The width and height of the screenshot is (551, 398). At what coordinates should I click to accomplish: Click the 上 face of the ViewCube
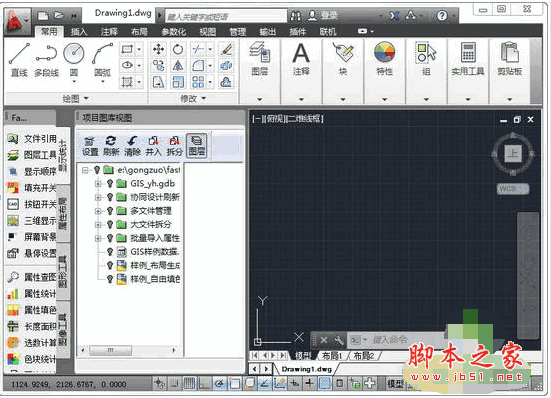click(x=513, y=154)
